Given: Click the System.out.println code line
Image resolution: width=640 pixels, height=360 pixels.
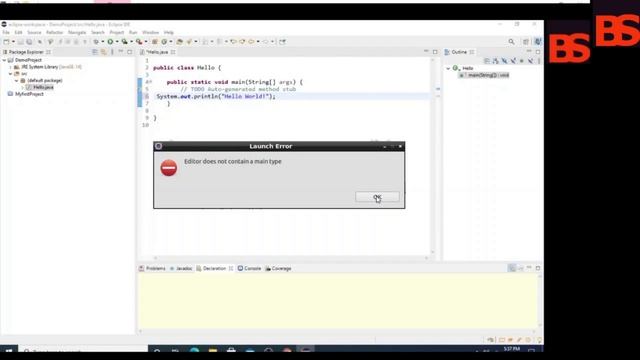Looking at the screenshot, I should [216, 96].
